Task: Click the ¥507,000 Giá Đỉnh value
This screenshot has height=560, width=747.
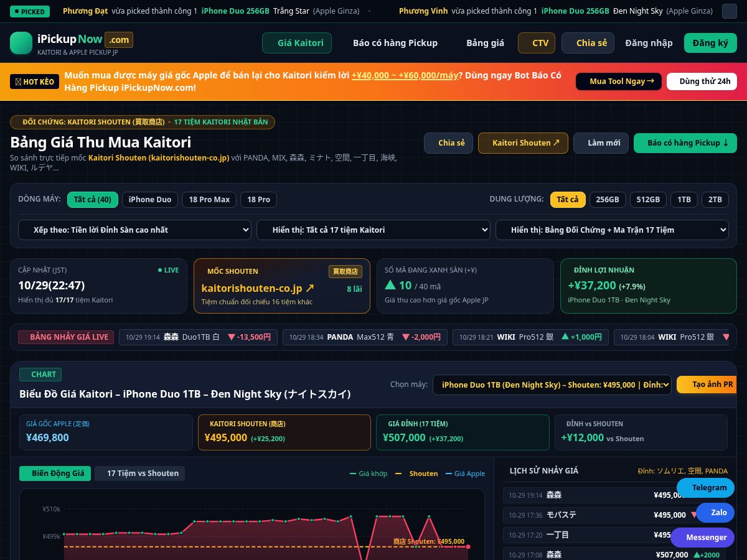Action: (404, 437)
